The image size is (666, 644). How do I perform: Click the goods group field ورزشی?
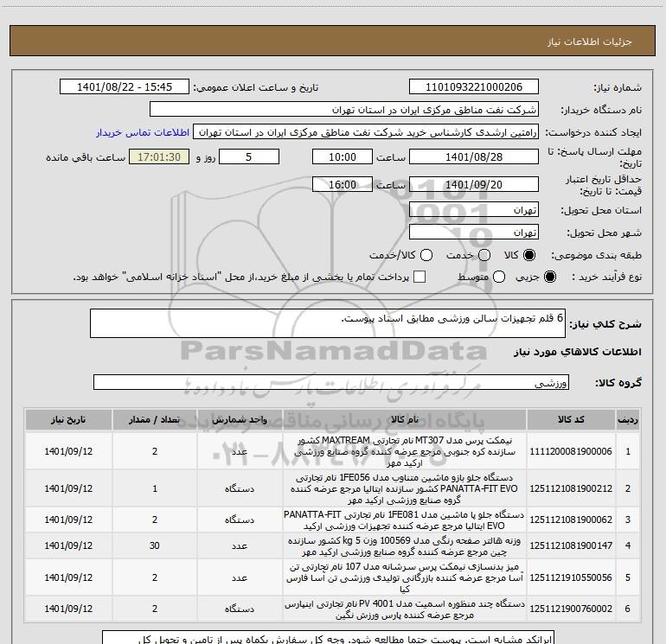click(x=331, y=382)
